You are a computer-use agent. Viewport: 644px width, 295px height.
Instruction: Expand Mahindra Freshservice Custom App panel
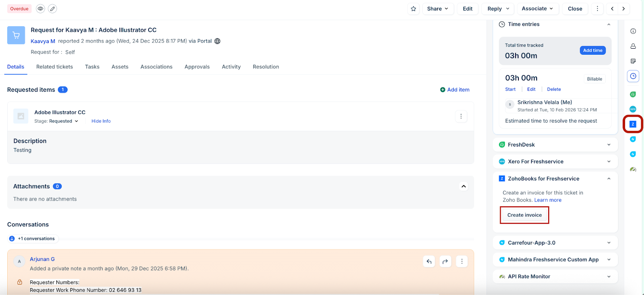point(609,260)
